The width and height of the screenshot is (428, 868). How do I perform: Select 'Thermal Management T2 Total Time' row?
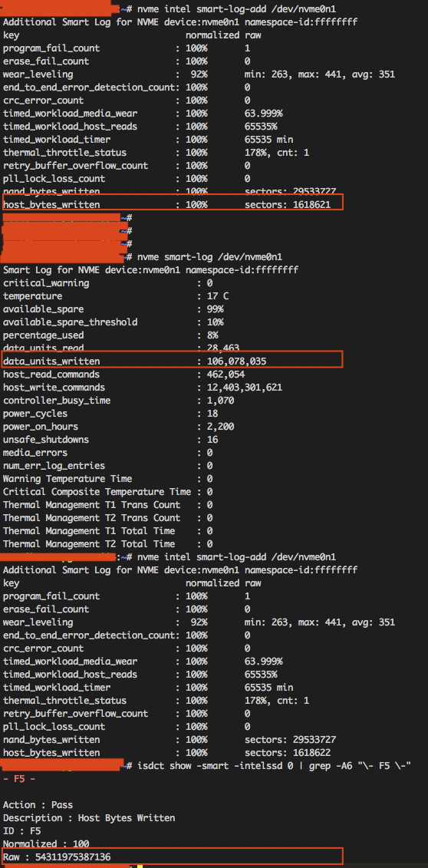click(108, 543)
